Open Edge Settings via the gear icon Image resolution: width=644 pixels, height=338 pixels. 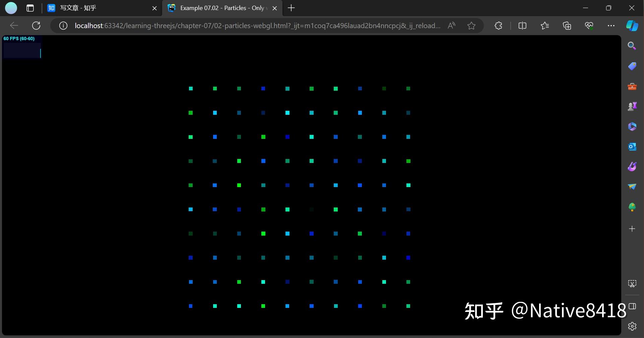632,326
